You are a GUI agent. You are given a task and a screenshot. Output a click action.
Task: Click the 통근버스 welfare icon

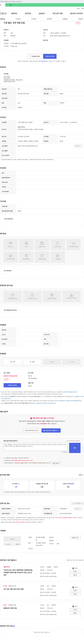pos(10,245)
